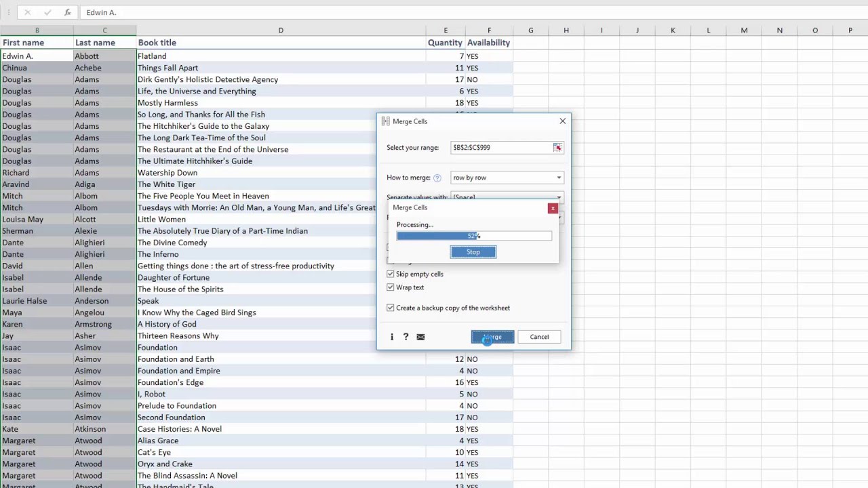
Task: Select the cell 'Chinua'
Action: coord(37,68)
